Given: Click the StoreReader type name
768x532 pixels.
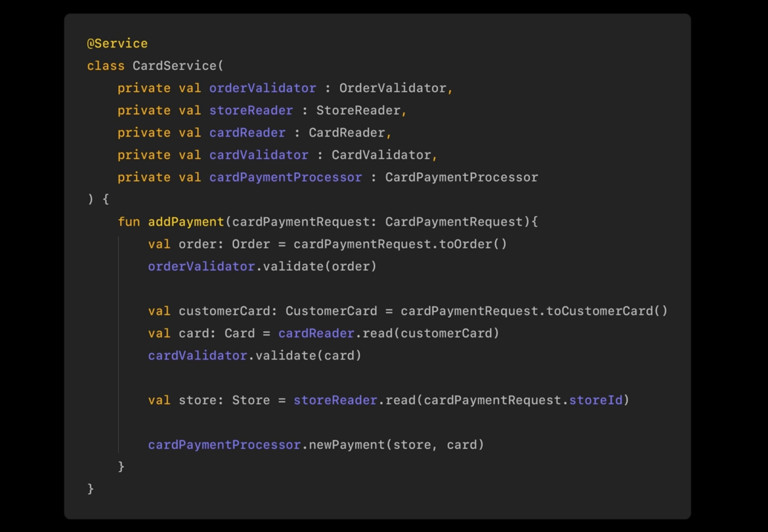Looking at the screenshot, I should tap(358, 110).
